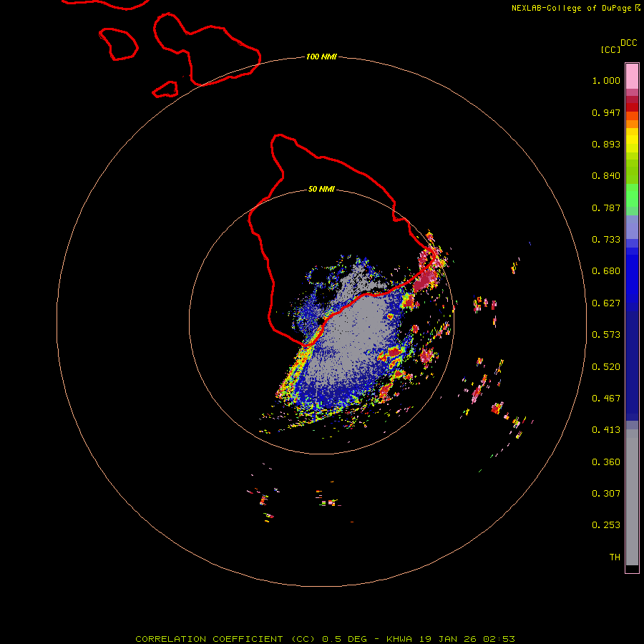
Task: Click the TH threshold label
Action: point(615,557)
